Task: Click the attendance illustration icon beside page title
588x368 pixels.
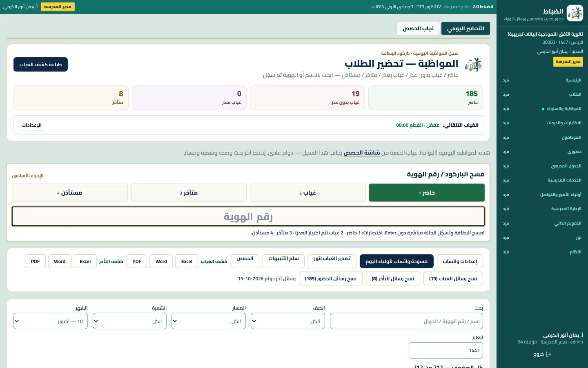Action: pos(473,64)
